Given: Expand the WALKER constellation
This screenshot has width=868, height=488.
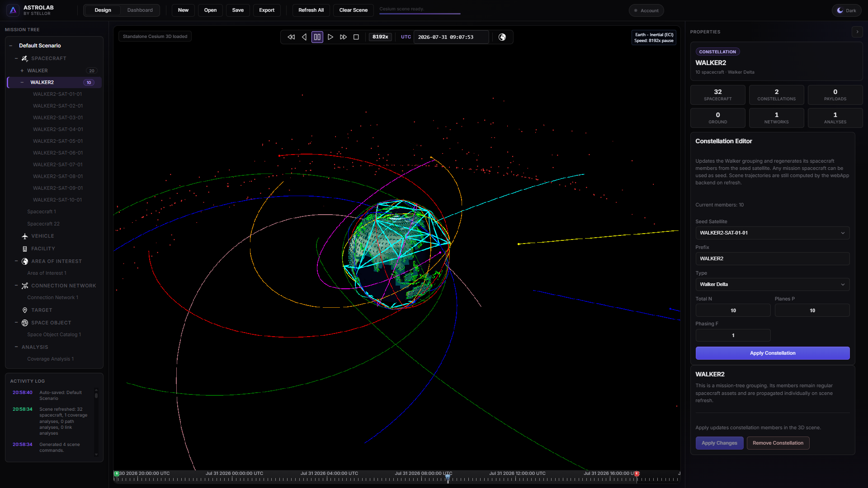Looking at the screenshot, I should click(x=22, y=70).
